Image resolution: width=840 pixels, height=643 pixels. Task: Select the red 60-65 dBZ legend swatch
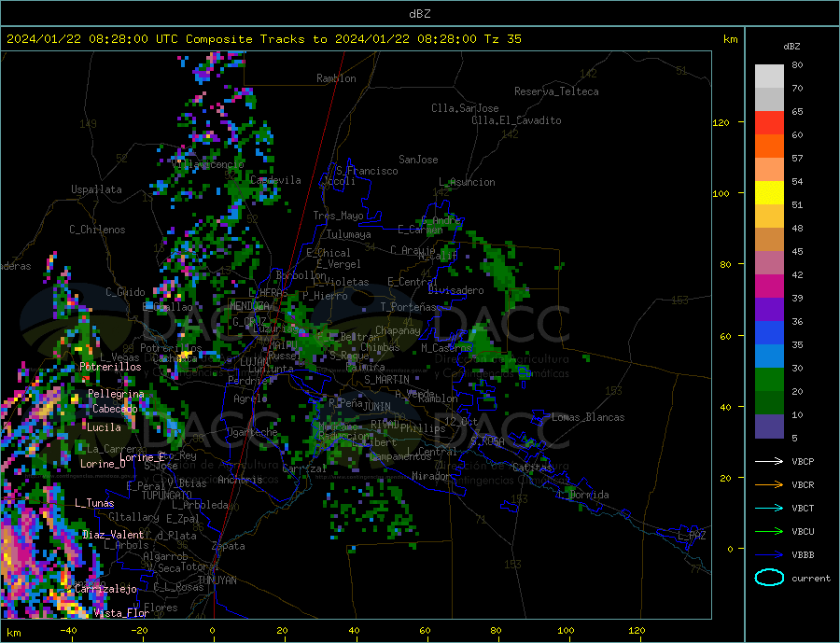tap(769, 122)
